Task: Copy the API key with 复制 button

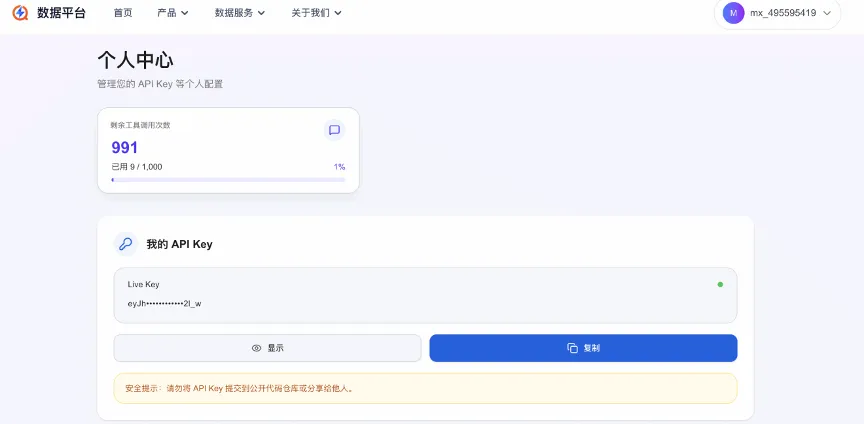Action: 583,348
